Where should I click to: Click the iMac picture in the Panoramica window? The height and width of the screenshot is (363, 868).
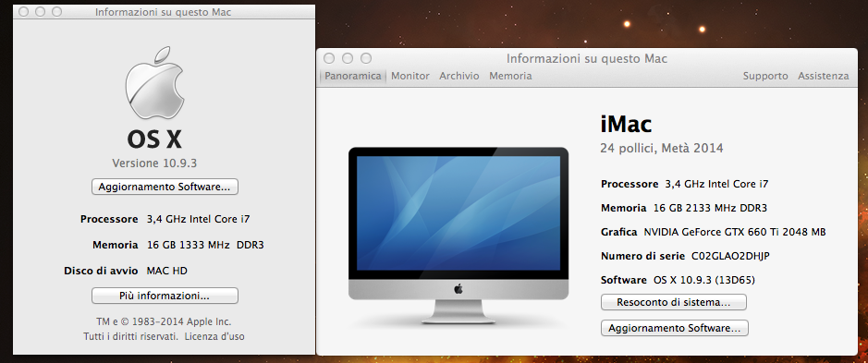[x=458, y=236]
